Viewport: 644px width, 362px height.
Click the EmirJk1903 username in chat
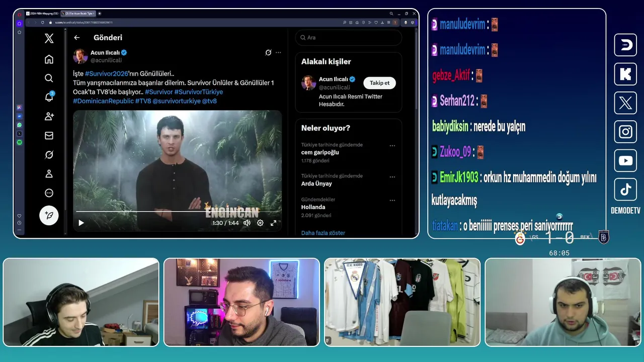click(459, 177)
